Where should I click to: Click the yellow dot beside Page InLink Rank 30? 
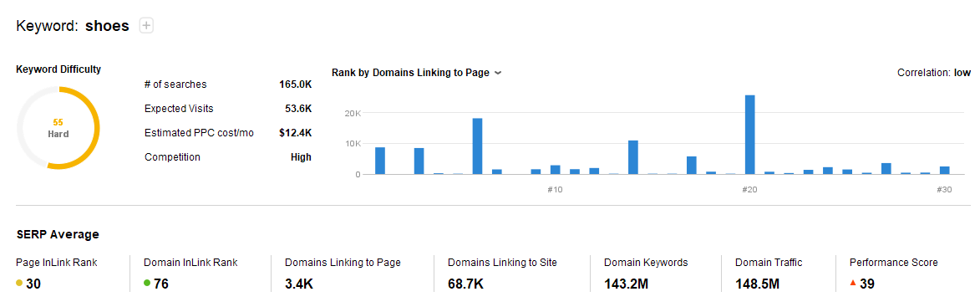pyautogui.click(x=19, y=284)
